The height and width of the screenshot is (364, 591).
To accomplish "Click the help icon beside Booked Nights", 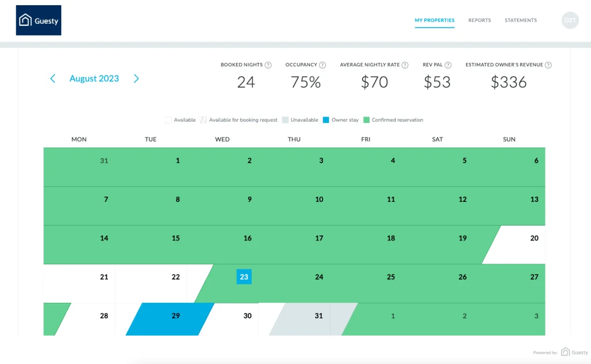I will click(268, 65).
